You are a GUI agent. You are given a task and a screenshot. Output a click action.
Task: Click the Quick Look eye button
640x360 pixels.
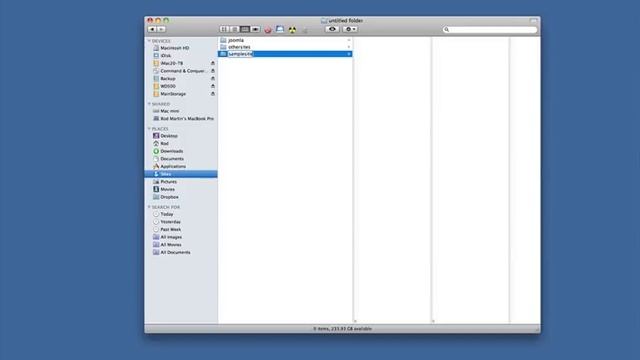click(x=332, y=29)
